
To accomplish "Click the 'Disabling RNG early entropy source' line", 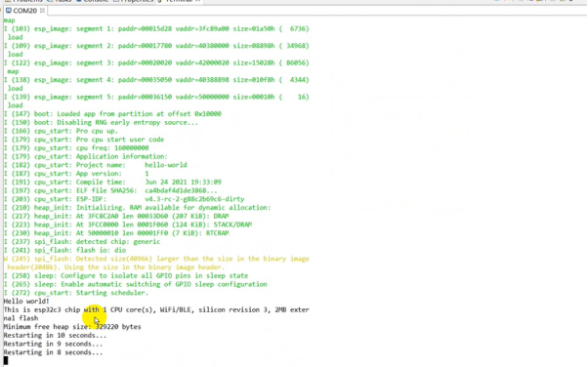I will click(x=101, y=122).
